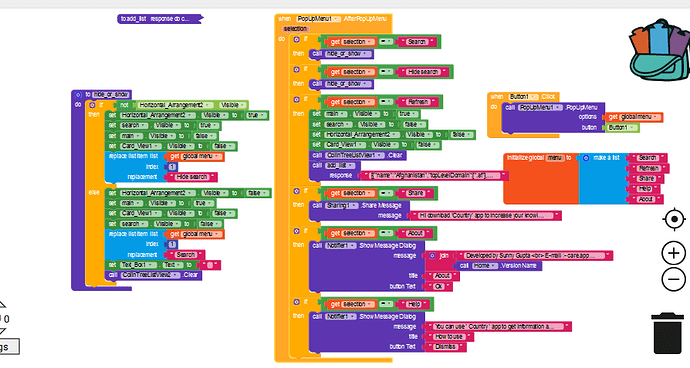Open mutator gear on 'make a list' block
The image size is (690, 368).
pos(586,158)
